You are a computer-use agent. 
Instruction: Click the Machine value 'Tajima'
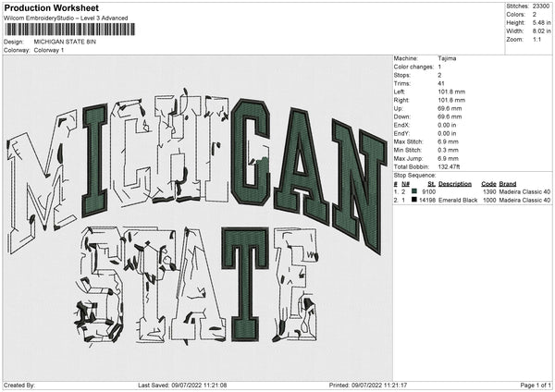(x=447, y=58)
